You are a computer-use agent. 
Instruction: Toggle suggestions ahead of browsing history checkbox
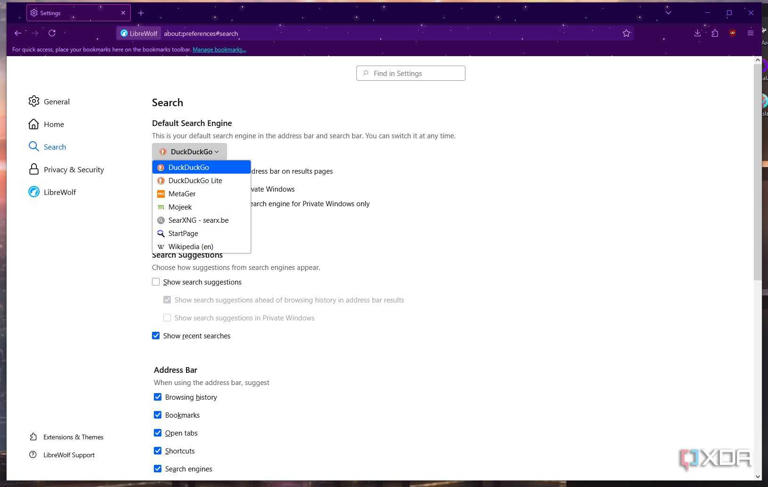(x=167, y=299)
